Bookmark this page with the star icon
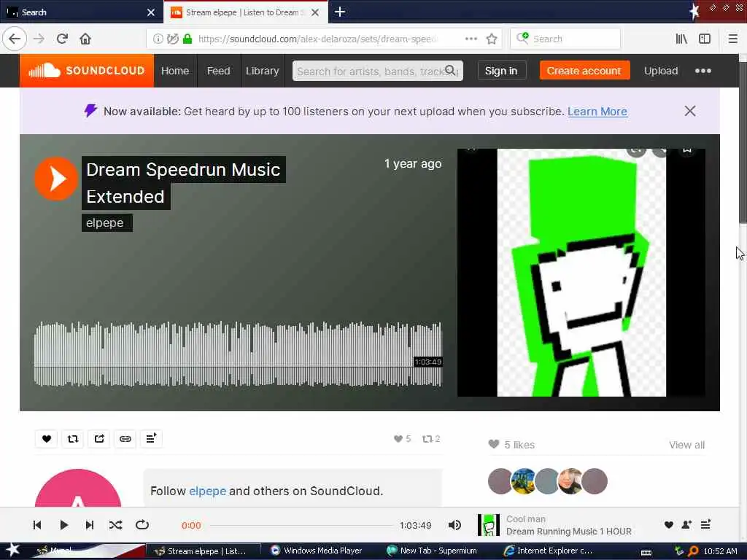 pyautogui.click(x=492, y=39)
